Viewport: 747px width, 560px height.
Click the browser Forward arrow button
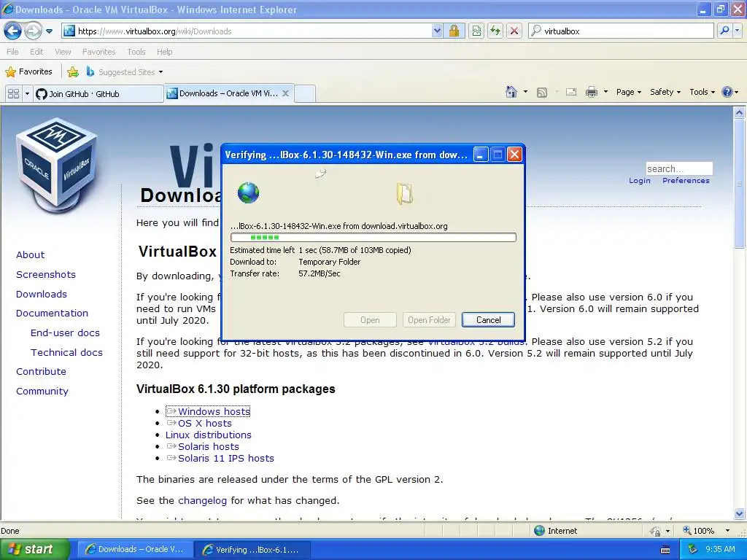point(33,31)
